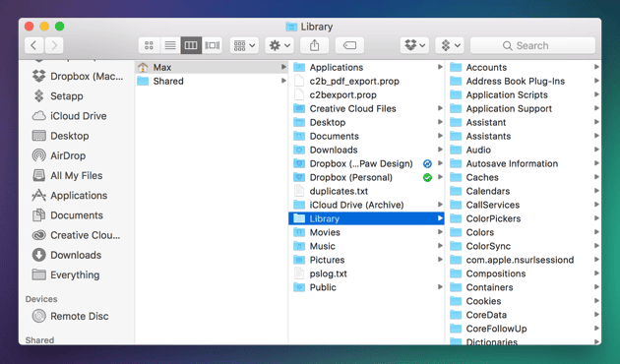
Task: Select the highlighted Library folder
Action: coord(366,218)
